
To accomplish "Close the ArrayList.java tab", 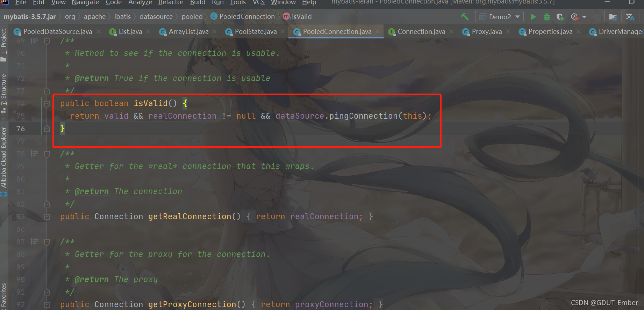I will [x=214, y=31].
